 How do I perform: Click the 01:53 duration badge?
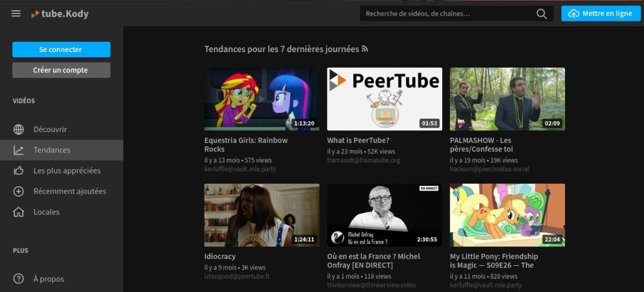[429, 123]
